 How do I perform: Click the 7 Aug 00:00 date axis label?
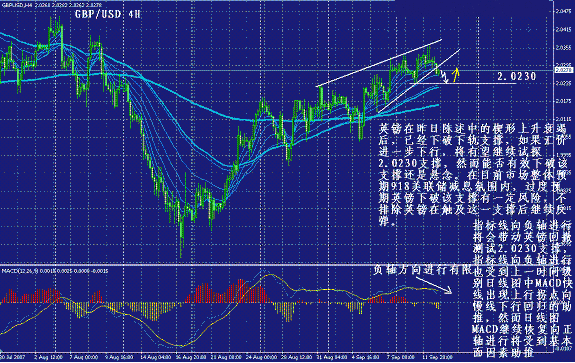pyautogui.click(x=84, y=357)
